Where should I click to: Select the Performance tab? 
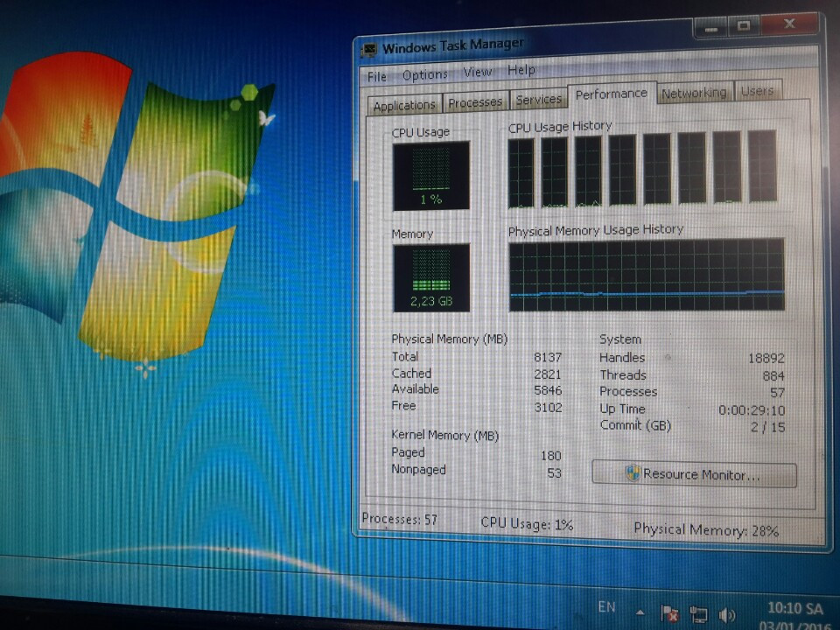[612, 94]
